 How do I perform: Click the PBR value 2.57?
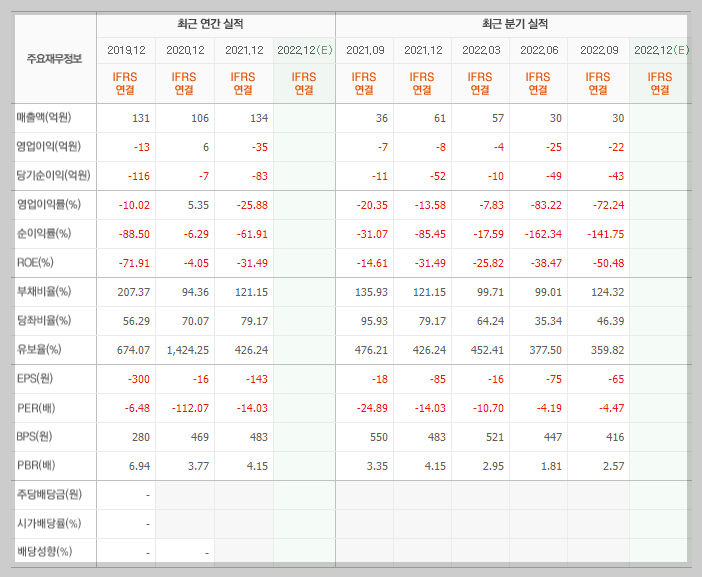[x=613, y=466]
